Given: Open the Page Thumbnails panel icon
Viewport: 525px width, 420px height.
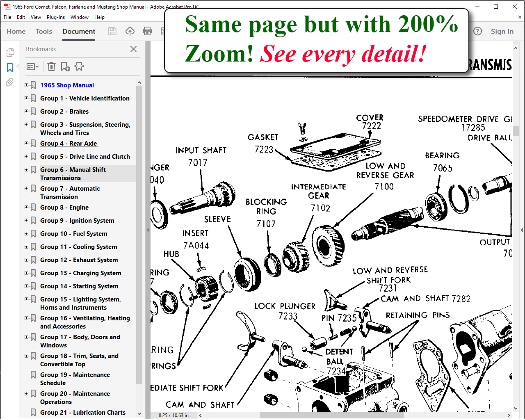Looking at the screenshot, I should tap(10, 52).
